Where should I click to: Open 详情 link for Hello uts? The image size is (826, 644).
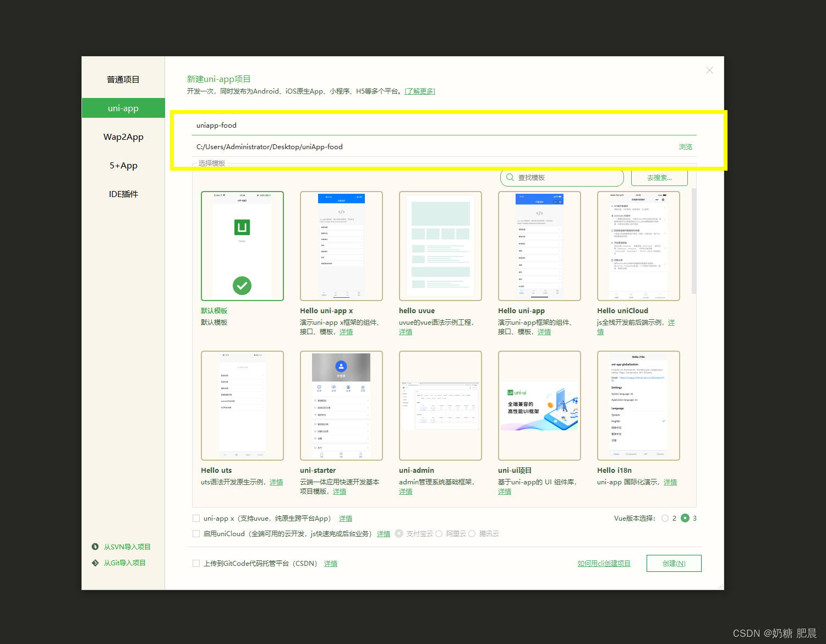[x=276, y=482]
